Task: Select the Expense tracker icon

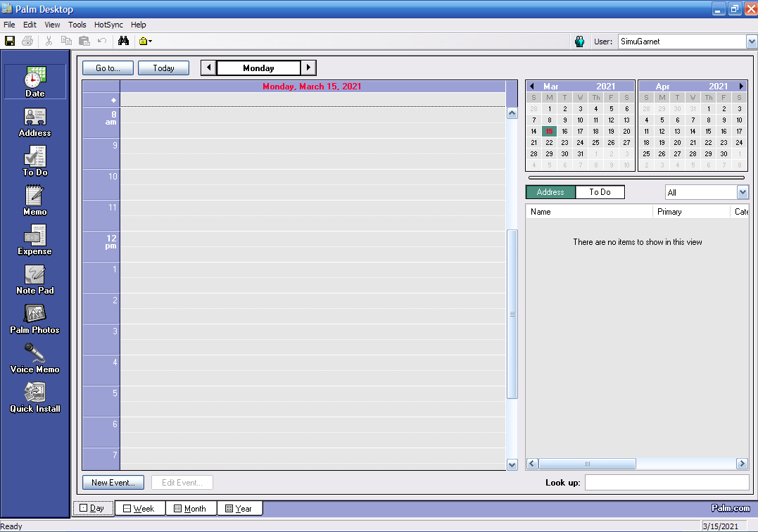Action: [x=34, y=238]
